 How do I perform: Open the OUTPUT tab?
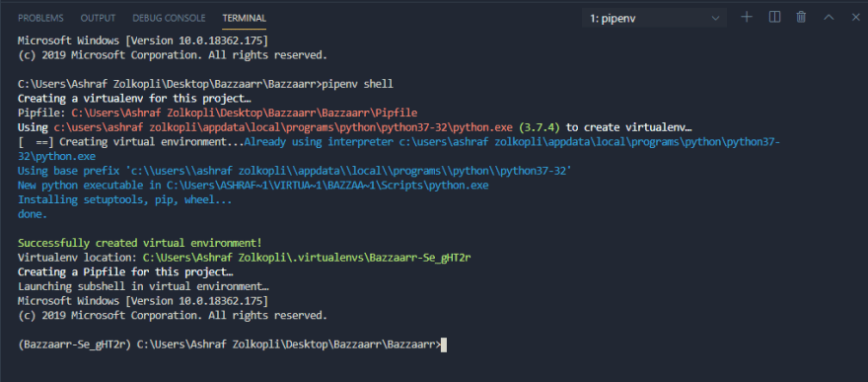(x=98, y=19)
